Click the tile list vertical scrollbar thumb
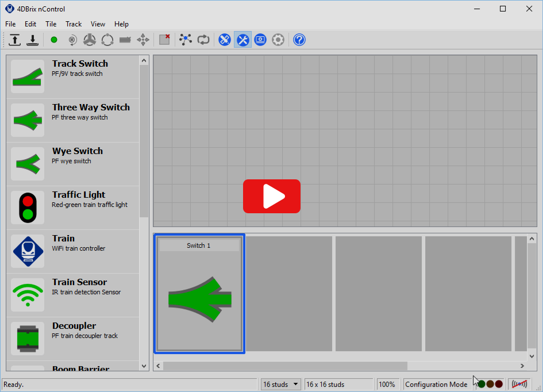Viewport: 543px width, 392px height. (x=144, y=141)
